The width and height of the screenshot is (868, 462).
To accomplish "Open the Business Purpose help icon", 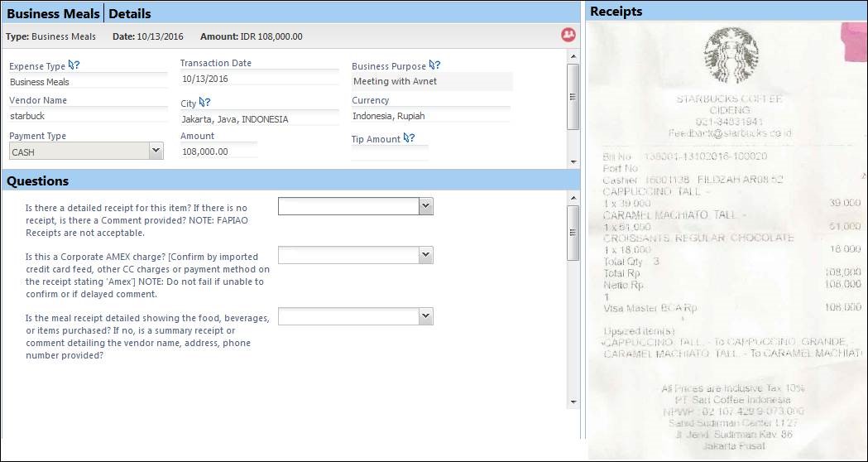I will click(x=434, y=65).
